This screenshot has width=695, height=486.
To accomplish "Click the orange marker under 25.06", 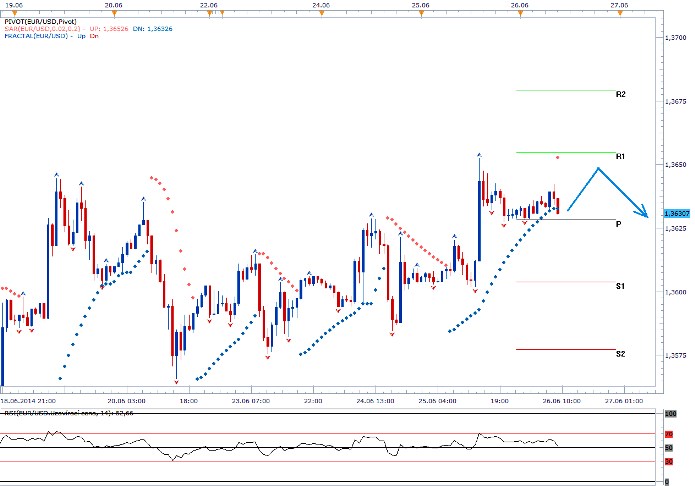I will tap(422, 13).
